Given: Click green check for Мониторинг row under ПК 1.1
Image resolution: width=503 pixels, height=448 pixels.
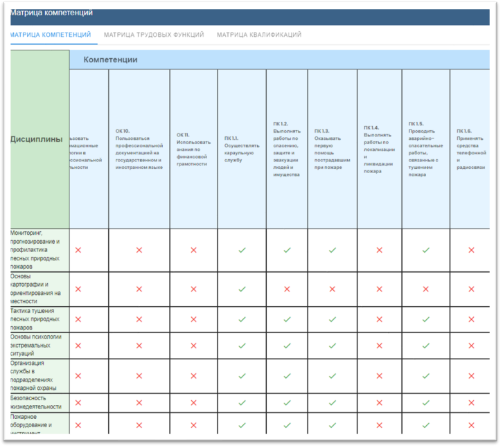Looking at the screenshot, I should 242,250.
